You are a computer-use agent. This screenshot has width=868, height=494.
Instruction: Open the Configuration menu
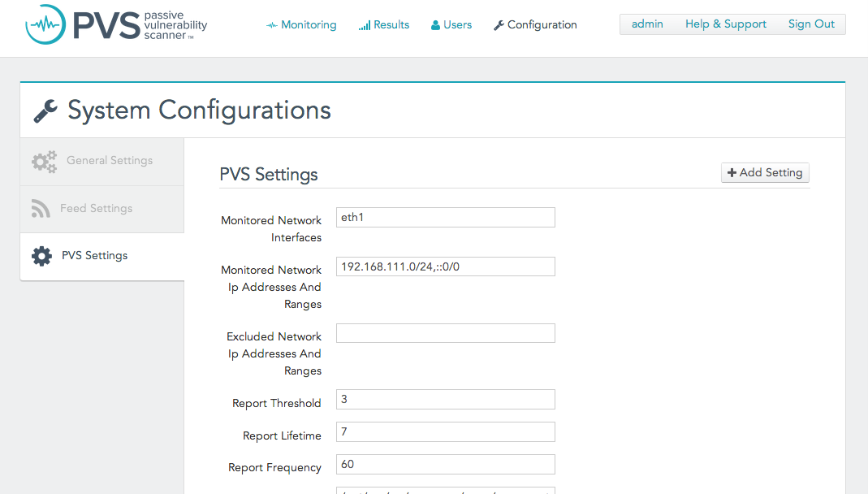[535, 25]
